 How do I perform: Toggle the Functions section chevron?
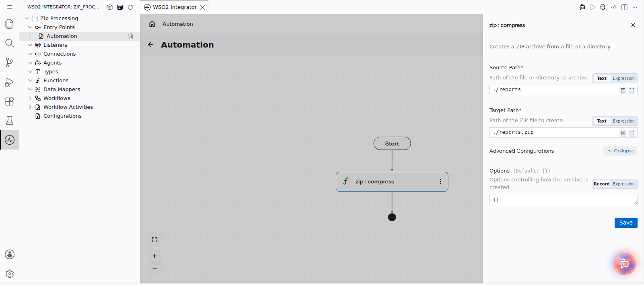pyautogui.click(x=30, y=81)
